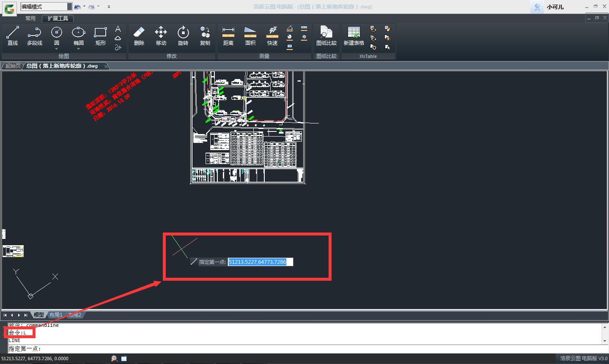This screenshot has width=609, height=364.
Task: Expand the undo history dropdown arrow
Action: click(84, 7)
